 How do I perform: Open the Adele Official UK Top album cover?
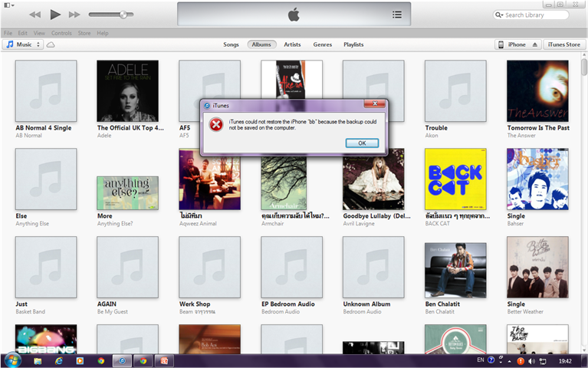127,91
